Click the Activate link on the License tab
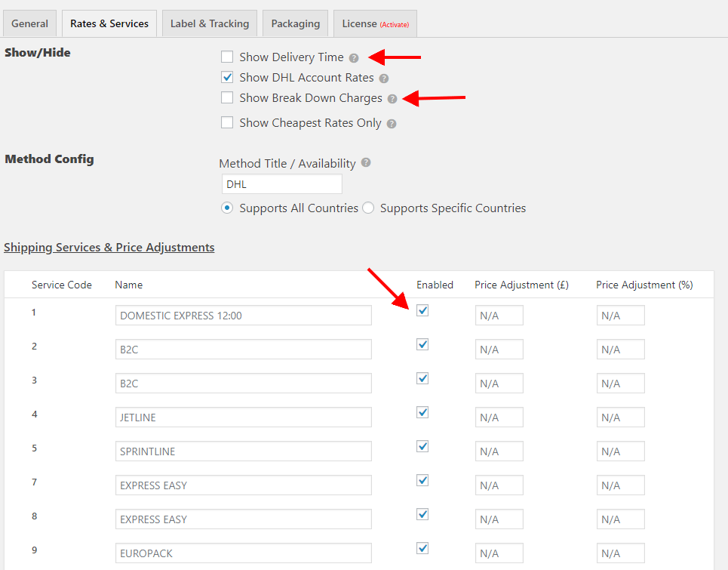The width and height of the screenshot is (728, 570). click(x=396, y=23)
